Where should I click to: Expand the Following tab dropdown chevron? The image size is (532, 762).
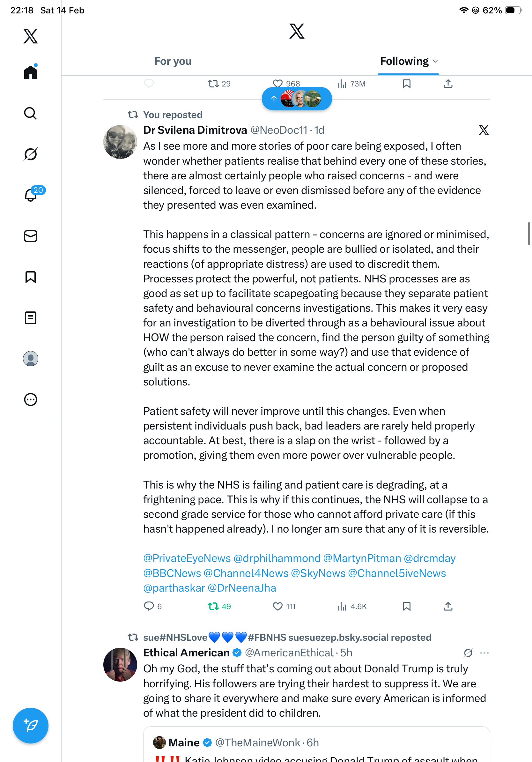click(435, 61)
